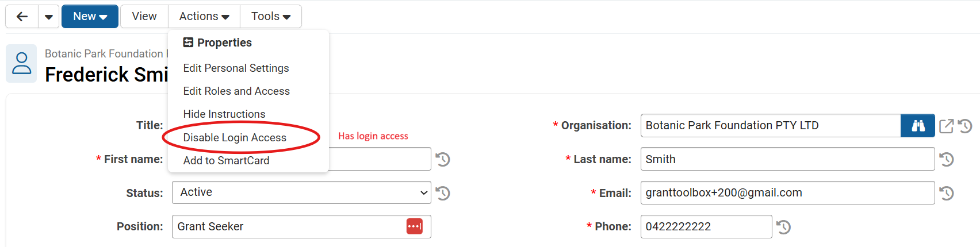Open organisation in new window icon
Viewport: 980px width, 247px height.
pyautogui.click(x=946, y=126)
